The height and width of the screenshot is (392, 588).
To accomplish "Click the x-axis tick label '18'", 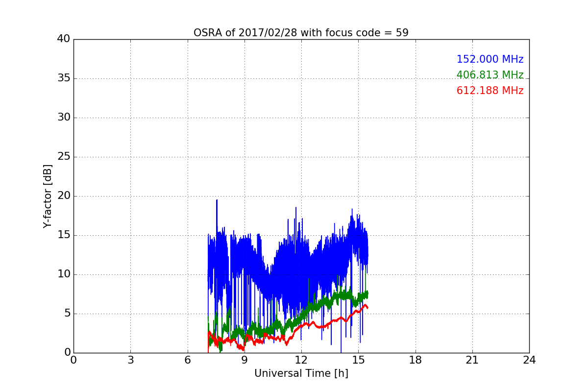I will [x=416, y=360].
